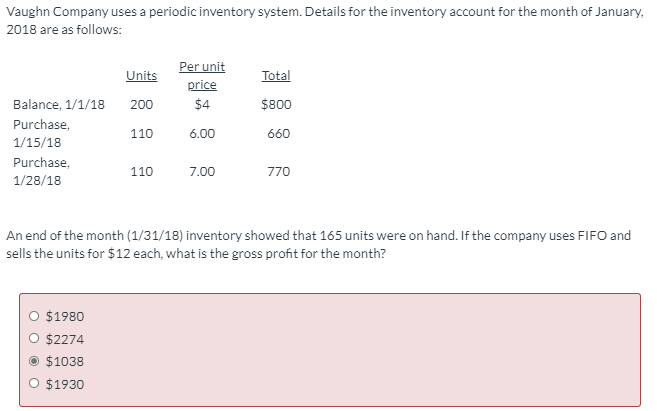657x411 pixels.
Task: Click the 660 total cell
Action: pyautogui.click(x=279, y=134)
